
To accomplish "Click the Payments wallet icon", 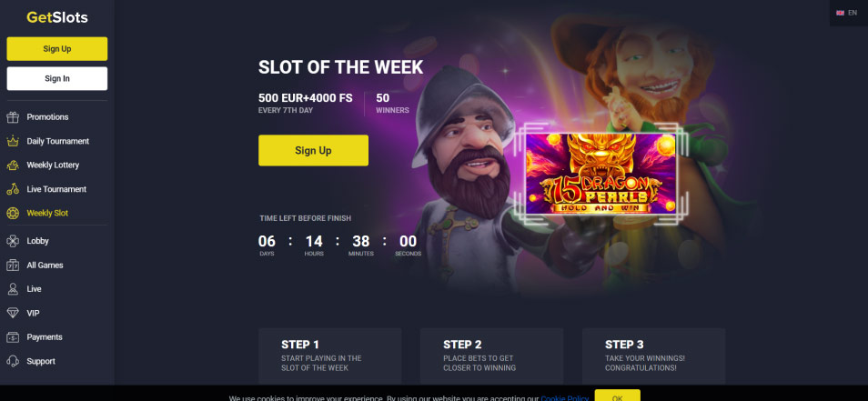I will [x=13, y=336].
